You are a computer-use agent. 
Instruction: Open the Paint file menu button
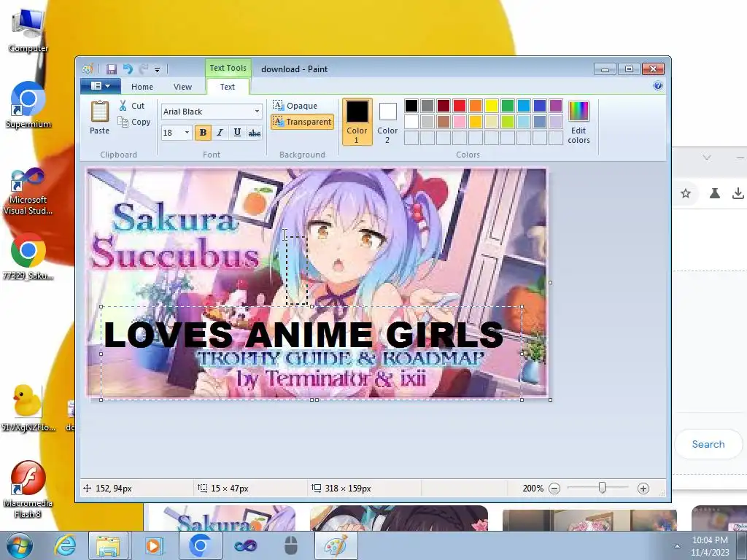(100, 86)
